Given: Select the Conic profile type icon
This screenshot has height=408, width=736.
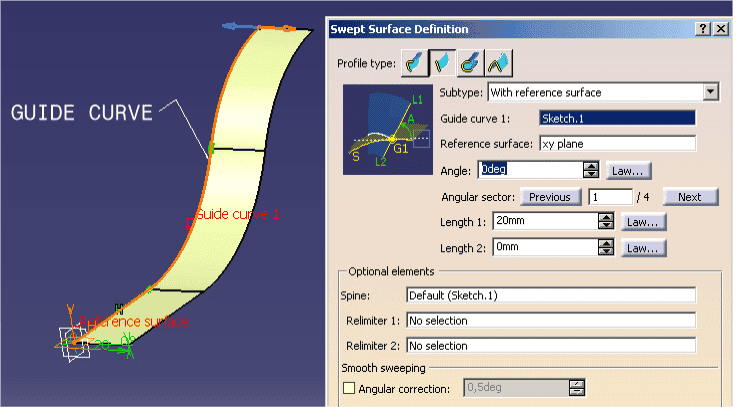Looking at the screenshot, I should coord(497,63).
